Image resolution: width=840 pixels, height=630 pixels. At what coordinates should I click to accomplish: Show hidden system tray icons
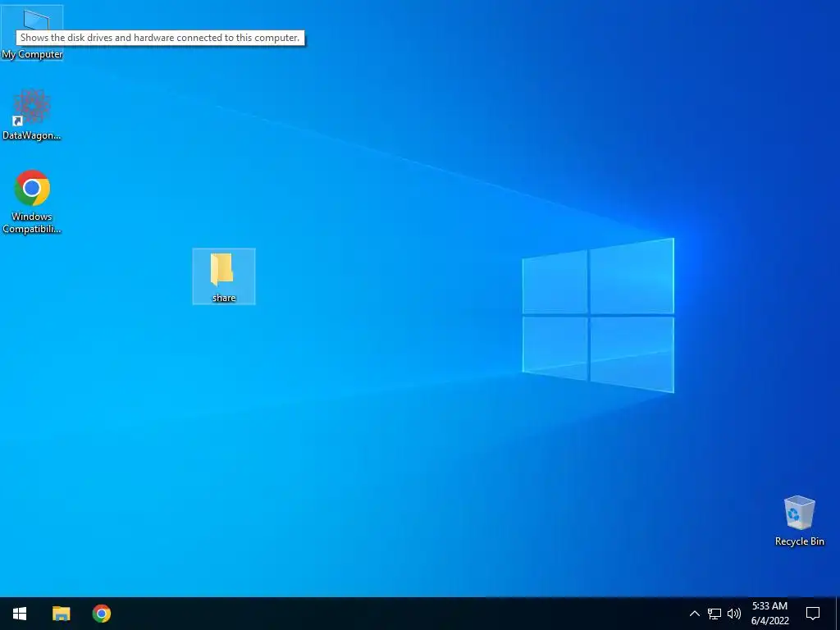coord(694,614)
